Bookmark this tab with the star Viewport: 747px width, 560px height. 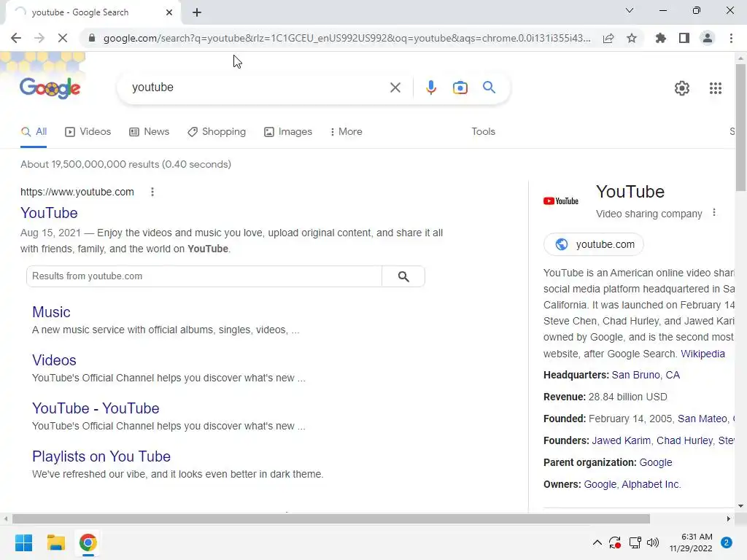(x=632, y=38)
